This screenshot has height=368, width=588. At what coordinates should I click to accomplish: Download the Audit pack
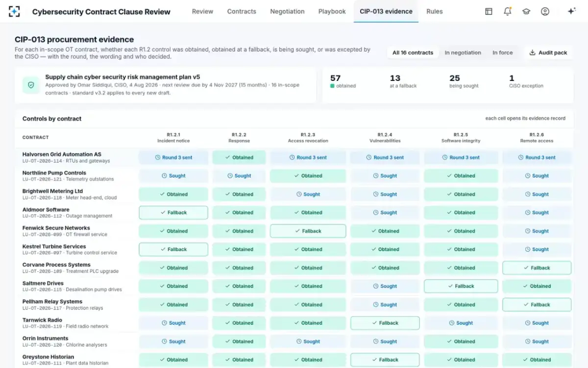(548, 53)
